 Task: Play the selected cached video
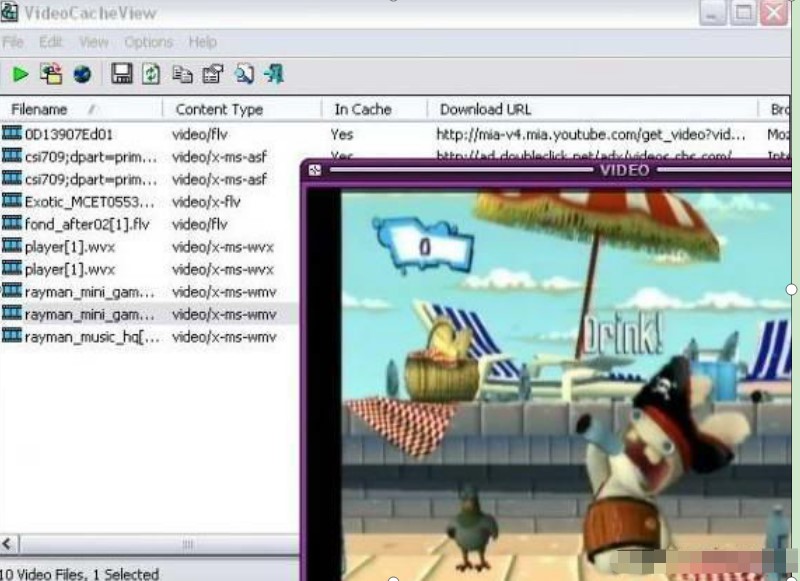click(x=20, y=73)
